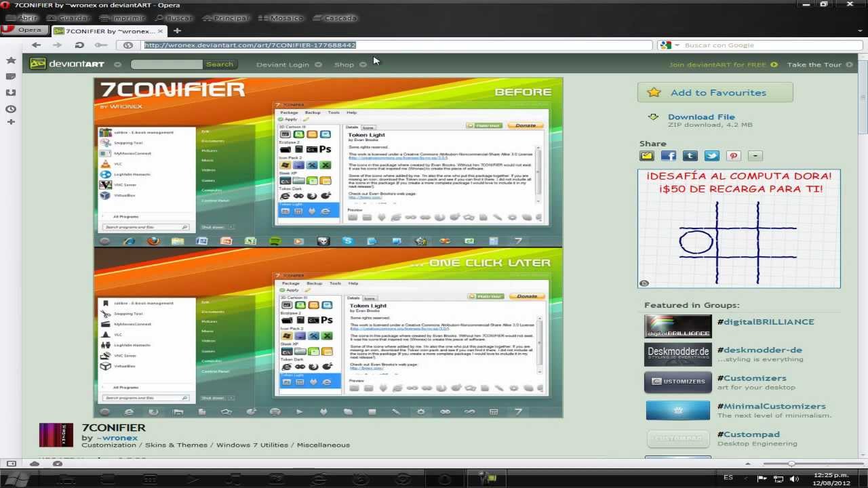The height and width of the screenshot is (488, 868).
Task: Click the deviantART search text field
Action: click(166, 64)
